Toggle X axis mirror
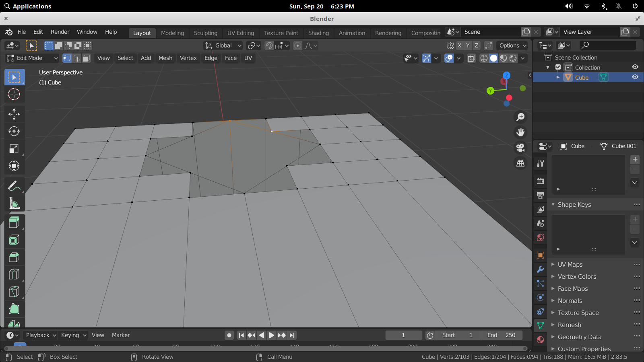This screenshot has height=362, width=644. coord(459,45)
